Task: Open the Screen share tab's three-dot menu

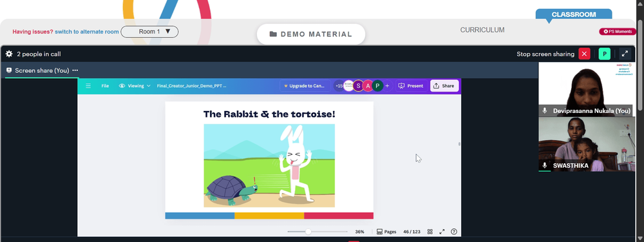Action: coord(75,70)
